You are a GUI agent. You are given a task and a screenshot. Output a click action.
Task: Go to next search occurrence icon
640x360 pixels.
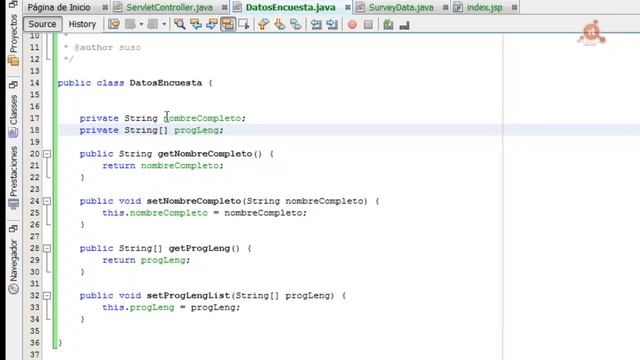[212, 24]
